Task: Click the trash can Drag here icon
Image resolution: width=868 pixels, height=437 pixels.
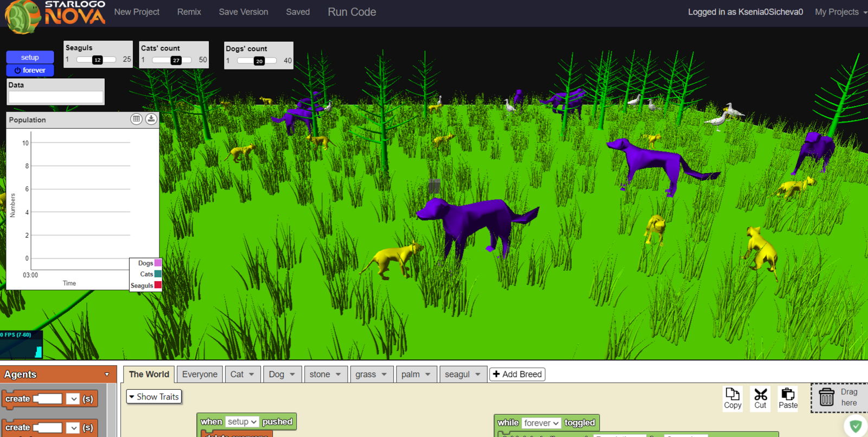Action: pyautogui.click(x=827, y=397)
